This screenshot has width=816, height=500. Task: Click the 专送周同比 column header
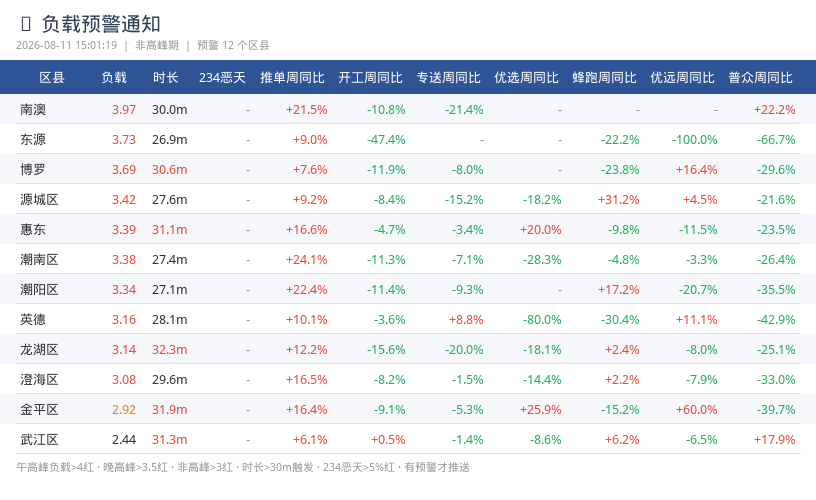pyautogui.click(x=449, y=78)
